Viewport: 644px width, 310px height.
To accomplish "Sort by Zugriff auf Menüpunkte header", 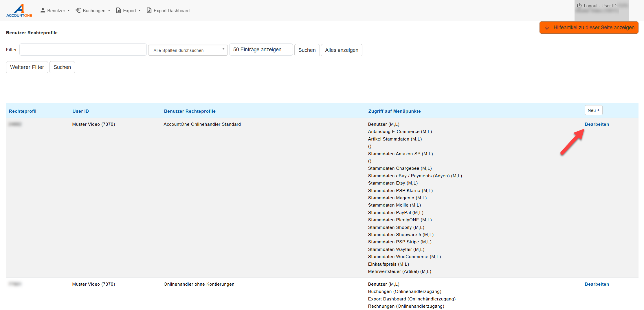I will (x=395, y=111).
